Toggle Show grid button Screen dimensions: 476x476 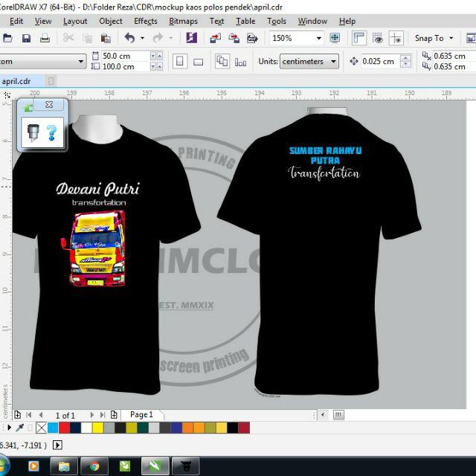(x=377, y=38)
